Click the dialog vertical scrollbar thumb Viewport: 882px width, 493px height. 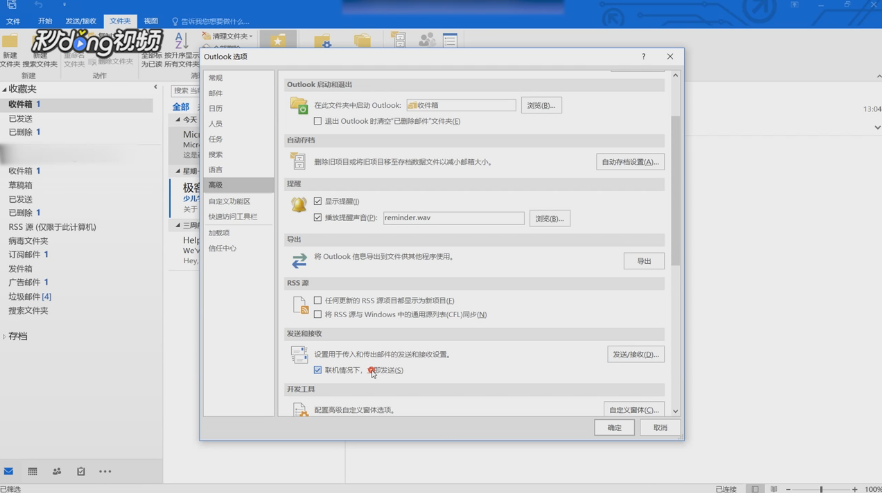point(676,190)
